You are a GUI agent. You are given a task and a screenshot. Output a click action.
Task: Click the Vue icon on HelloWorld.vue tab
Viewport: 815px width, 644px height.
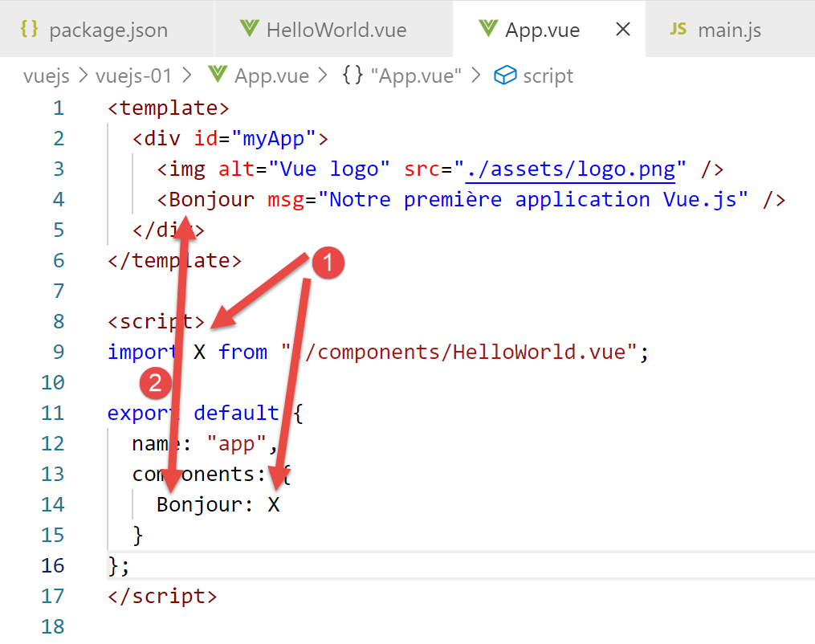[x=250, y=30]
